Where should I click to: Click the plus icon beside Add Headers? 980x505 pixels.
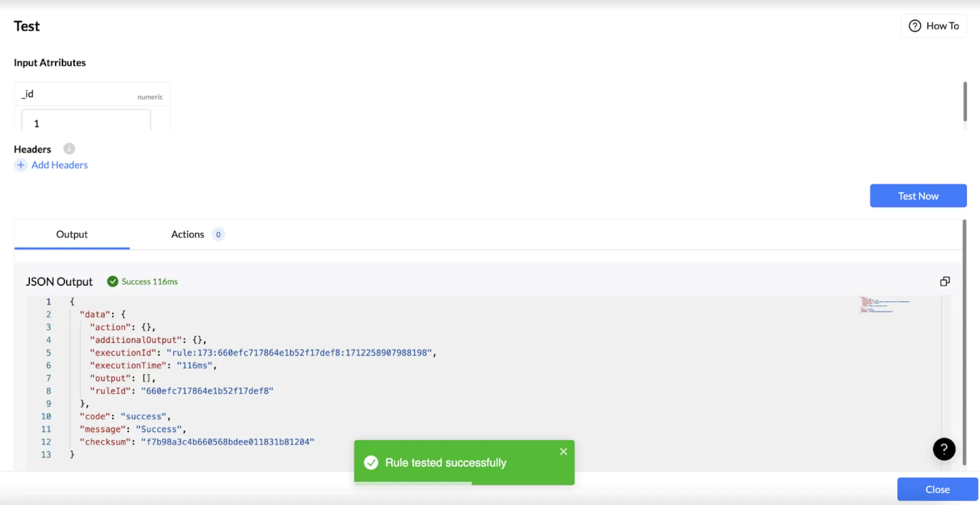pos(21,165)
